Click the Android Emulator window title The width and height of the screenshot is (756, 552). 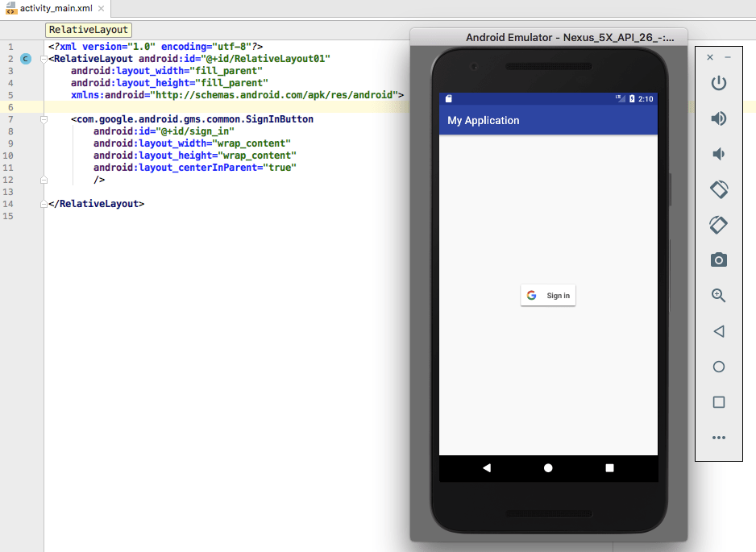coord(569,38)
